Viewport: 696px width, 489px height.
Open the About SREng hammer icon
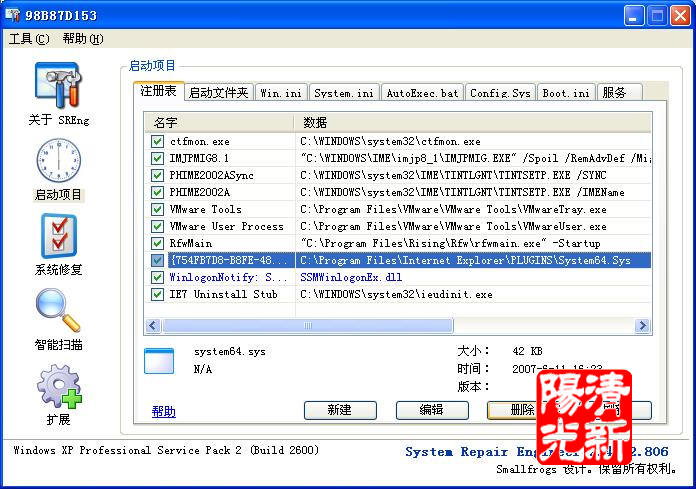coord(59,85)
